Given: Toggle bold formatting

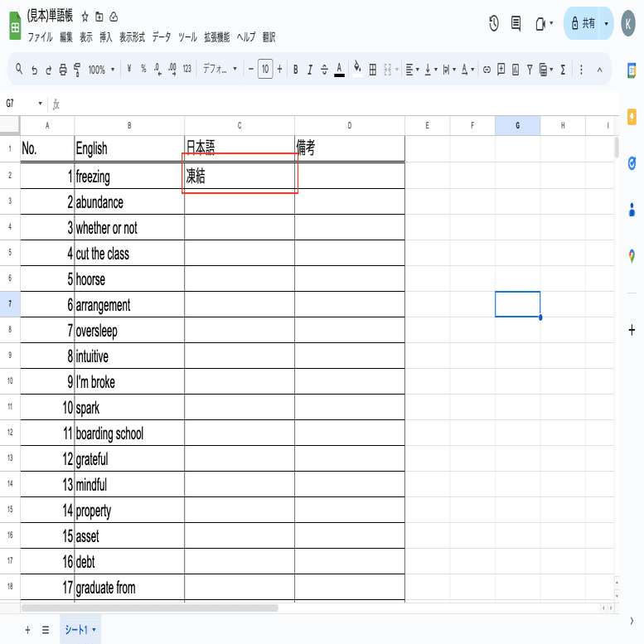Looking at the screenshot, I should point(295,70).
